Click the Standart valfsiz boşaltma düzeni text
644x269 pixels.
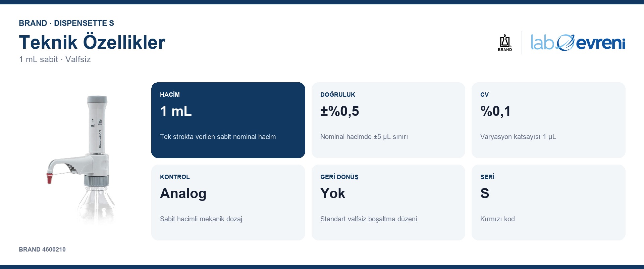click(368, 219)
